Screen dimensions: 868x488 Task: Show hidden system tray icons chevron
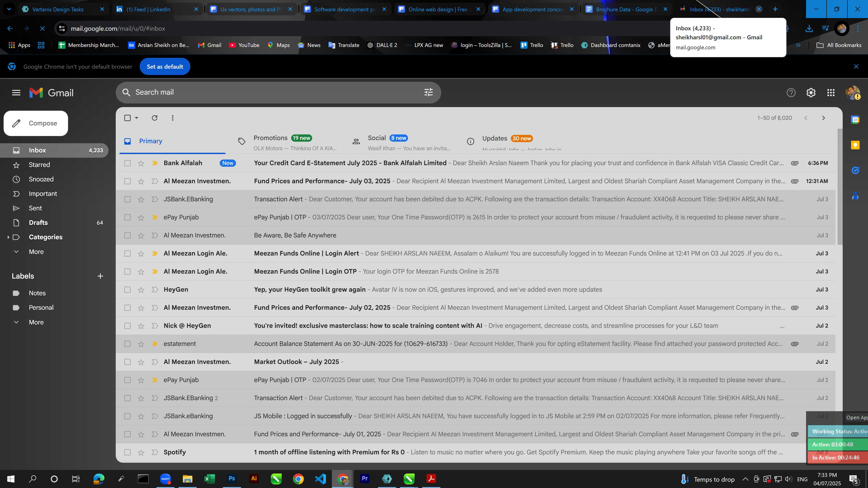click(x=745, y=479)
